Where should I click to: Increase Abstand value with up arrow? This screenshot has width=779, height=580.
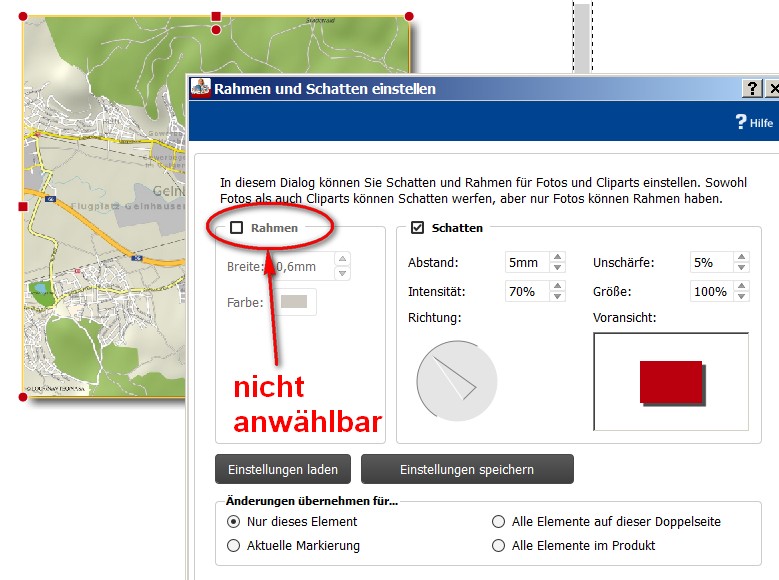tap(557, 257)
